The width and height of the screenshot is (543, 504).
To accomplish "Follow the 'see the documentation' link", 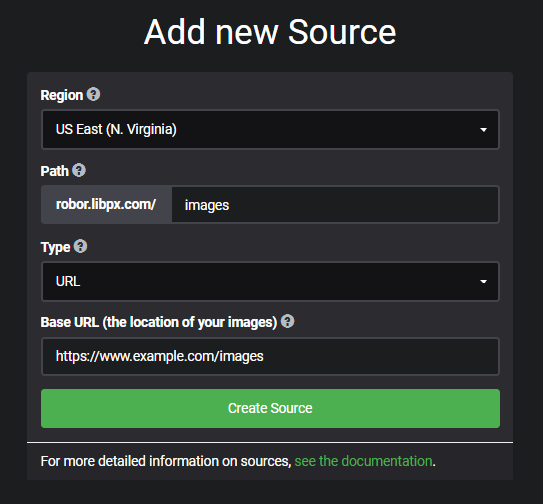I will click(363, 461).
